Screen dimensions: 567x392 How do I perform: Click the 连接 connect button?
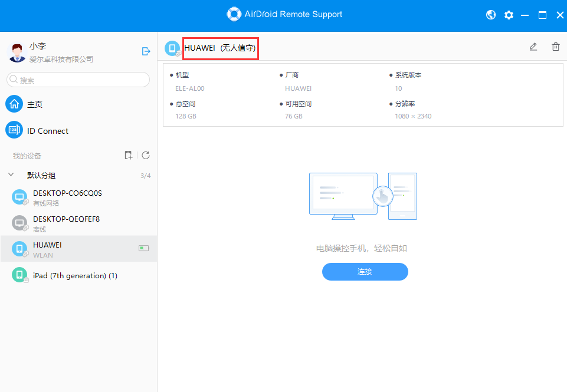[x=365, y=272]
